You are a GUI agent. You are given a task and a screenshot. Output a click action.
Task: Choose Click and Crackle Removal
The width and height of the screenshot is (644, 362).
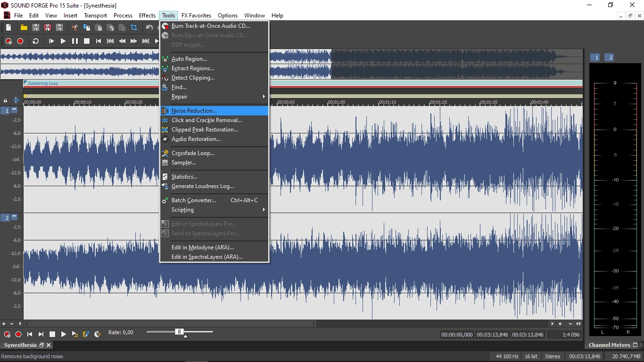click(x=215, y=120)
